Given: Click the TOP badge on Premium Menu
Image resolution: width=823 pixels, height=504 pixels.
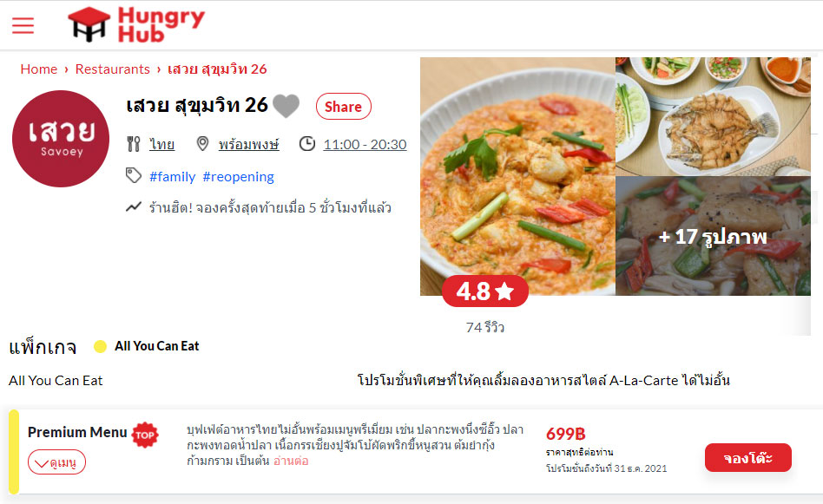Looking at the screenshot, I should (145, 435).
